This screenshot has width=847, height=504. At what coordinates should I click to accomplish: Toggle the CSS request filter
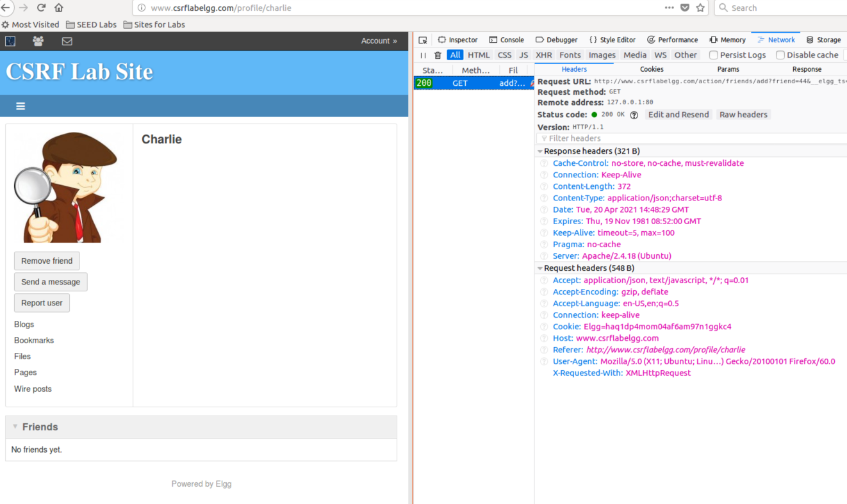click(505, 55)
